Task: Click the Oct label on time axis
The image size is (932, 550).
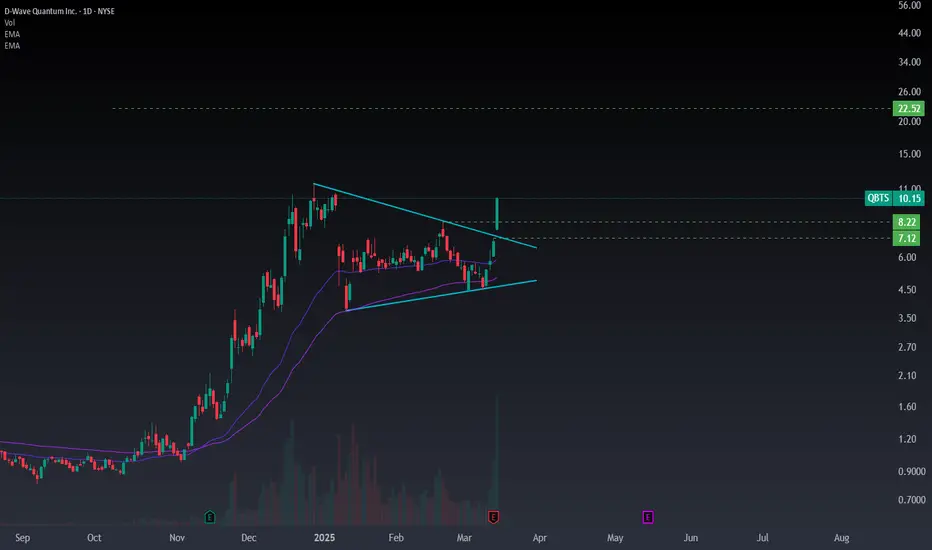Action: [94, 538]
